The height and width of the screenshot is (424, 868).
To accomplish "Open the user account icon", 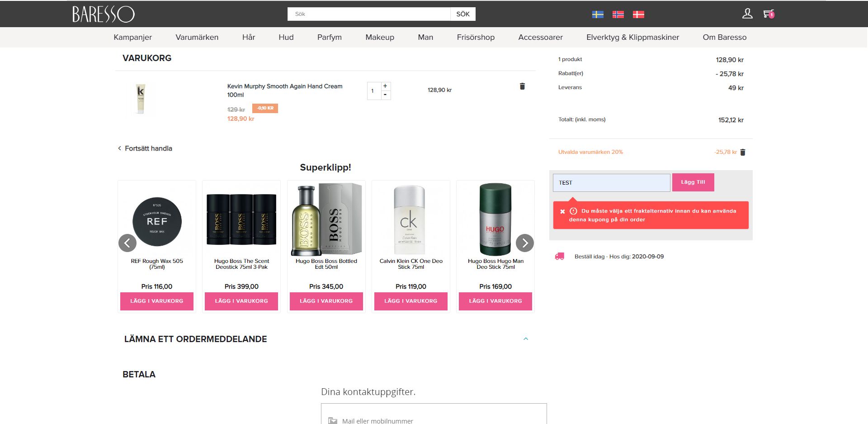I will (x=747, y=14).
